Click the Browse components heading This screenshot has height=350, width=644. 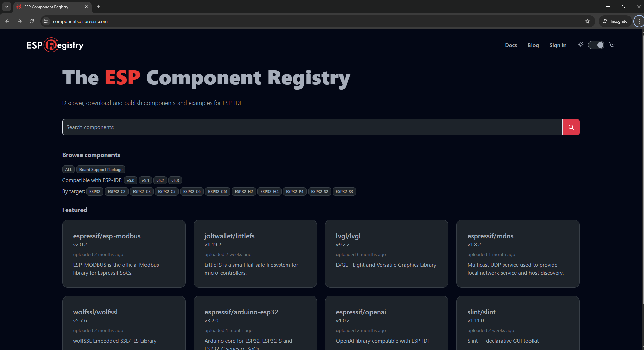click(x=91, y=155)
